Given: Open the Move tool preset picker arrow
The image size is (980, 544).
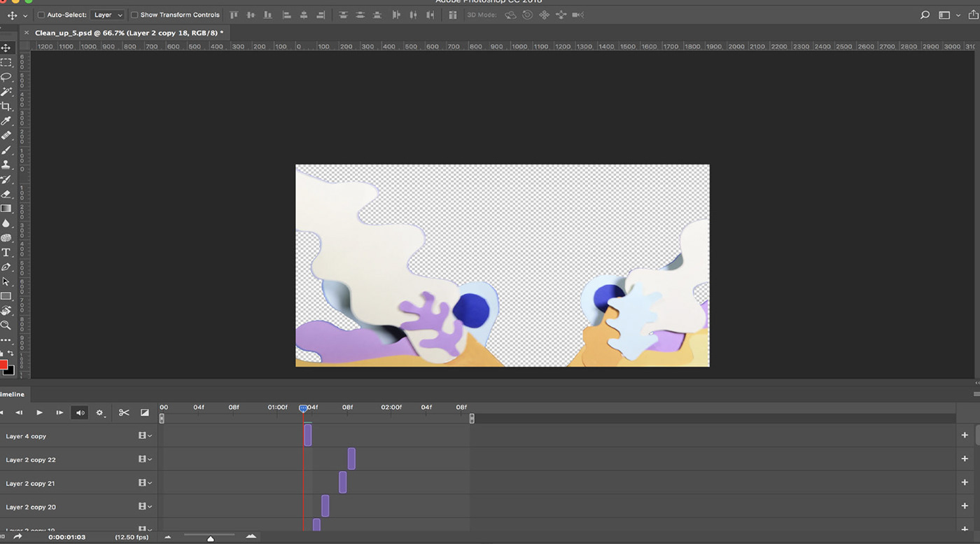Looking at the screenshot, I should pos(26,15).
